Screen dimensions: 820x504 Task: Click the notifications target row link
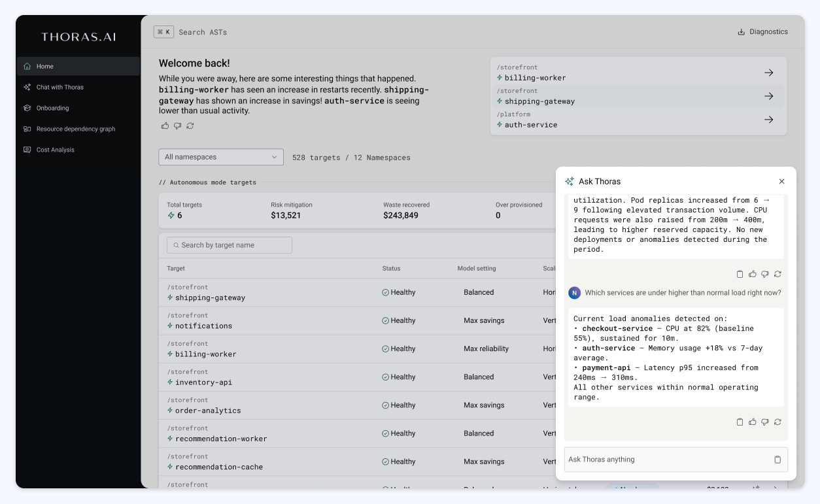pos(203,326)
